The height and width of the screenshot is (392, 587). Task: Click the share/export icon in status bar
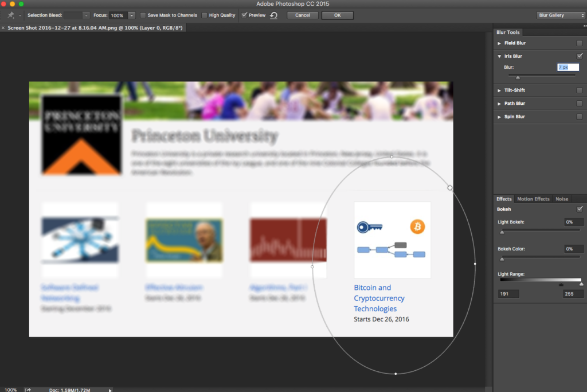click(x=28, y=389)
